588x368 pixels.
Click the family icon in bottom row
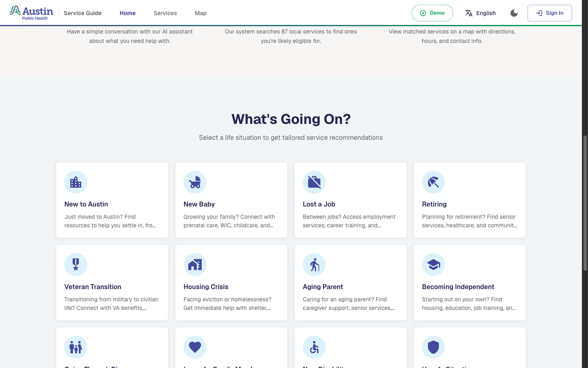76,347
